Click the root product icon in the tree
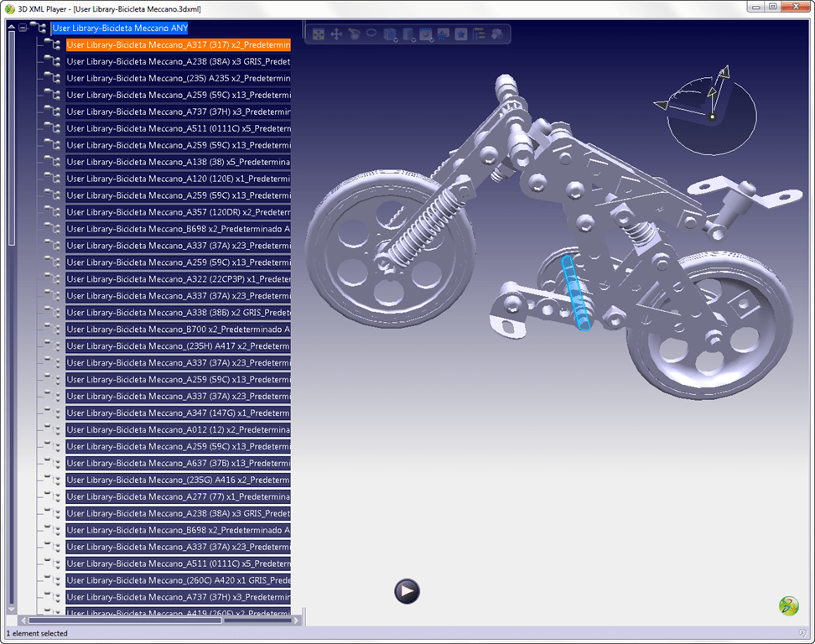The image size is (815, 644). click(x=39, y=27)
